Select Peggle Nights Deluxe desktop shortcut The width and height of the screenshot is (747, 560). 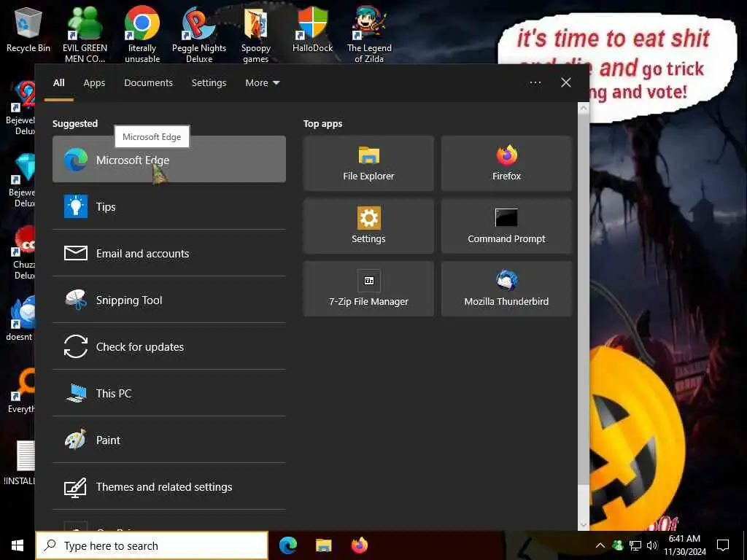tap(199, 34)
